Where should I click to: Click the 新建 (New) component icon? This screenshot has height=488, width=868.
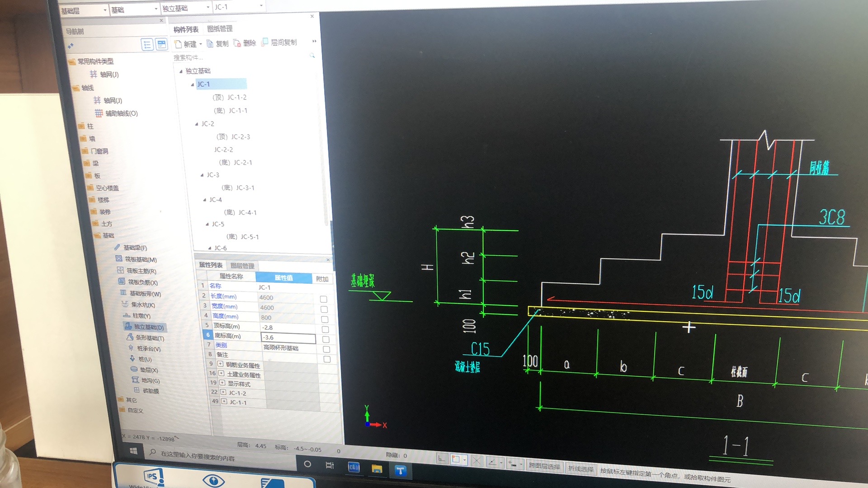click(x=178, y=44)
